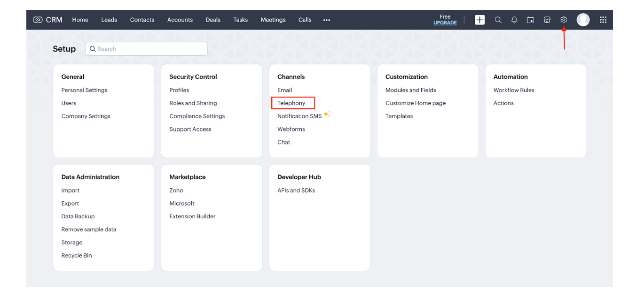644x306 pixels.
Task: Open Templates under Customization
Action: tap(399, 116)
